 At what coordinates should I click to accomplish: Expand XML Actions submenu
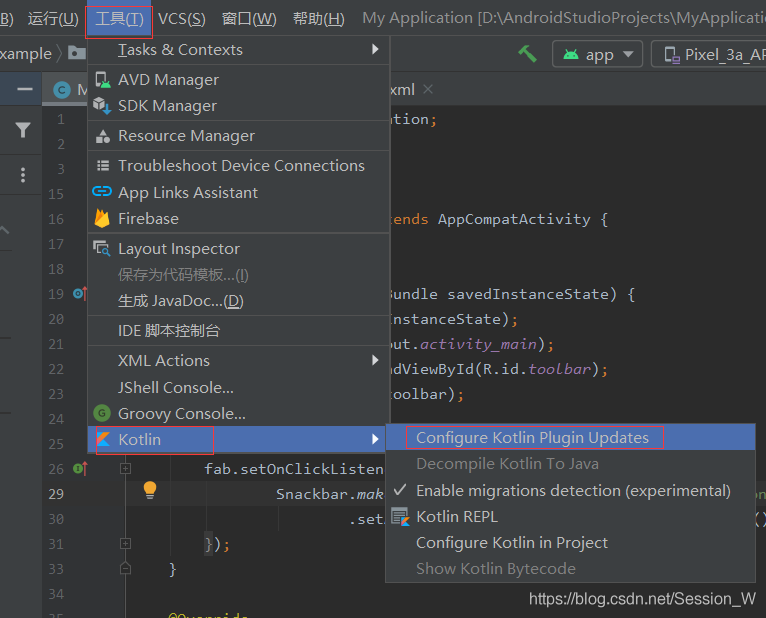pyautogui.click(x=238, y=361)
